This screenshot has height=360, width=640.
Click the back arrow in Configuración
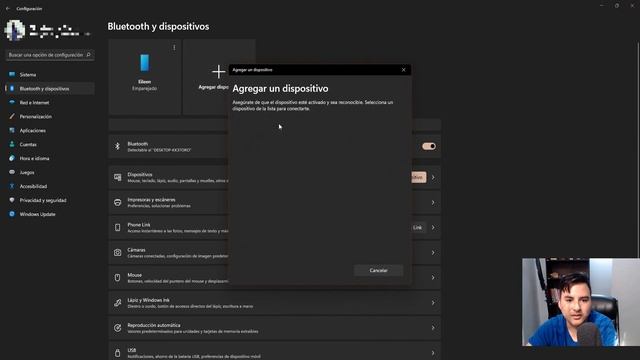tap(8, 9)
